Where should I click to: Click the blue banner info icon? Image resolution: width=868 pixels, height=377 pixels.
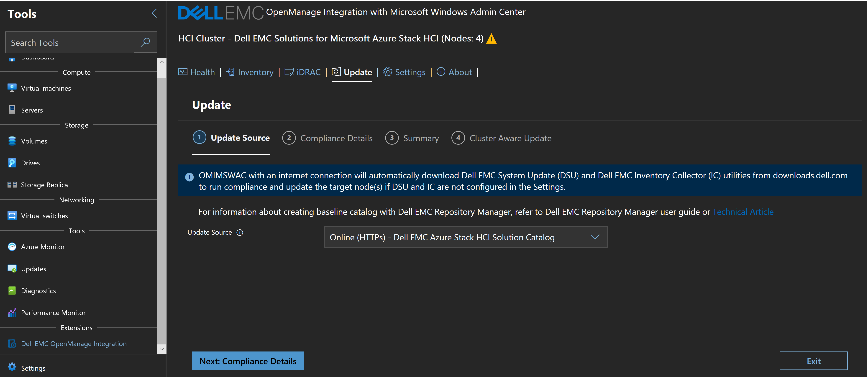(189, 177)
